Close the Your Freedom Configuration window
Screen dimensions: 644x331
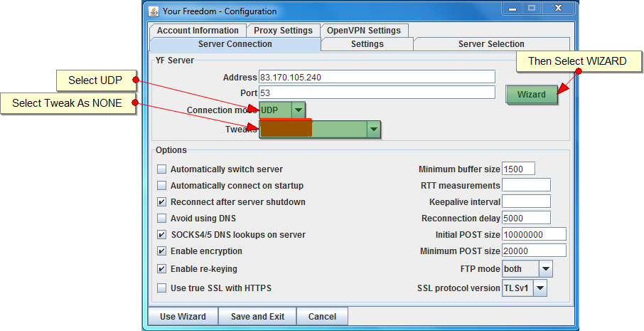558,9
